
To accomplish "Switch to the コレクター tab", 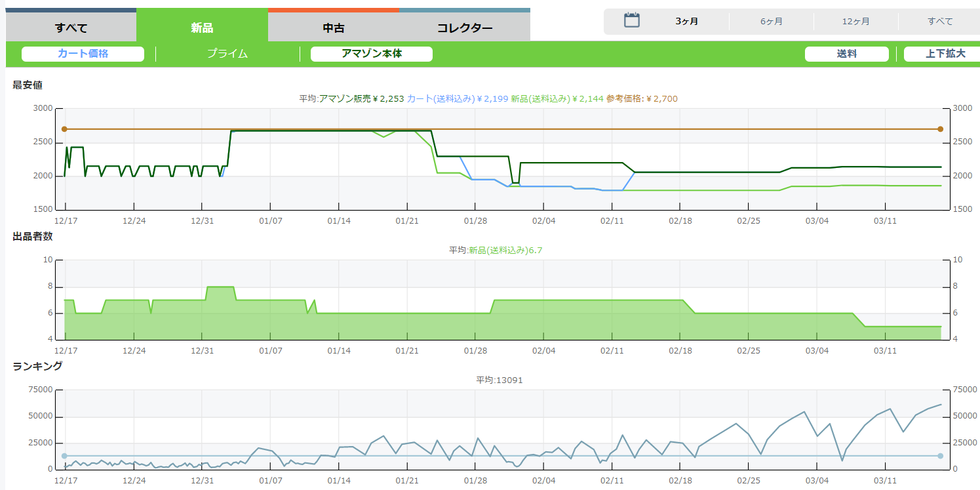I will click(x=465, y=28).
